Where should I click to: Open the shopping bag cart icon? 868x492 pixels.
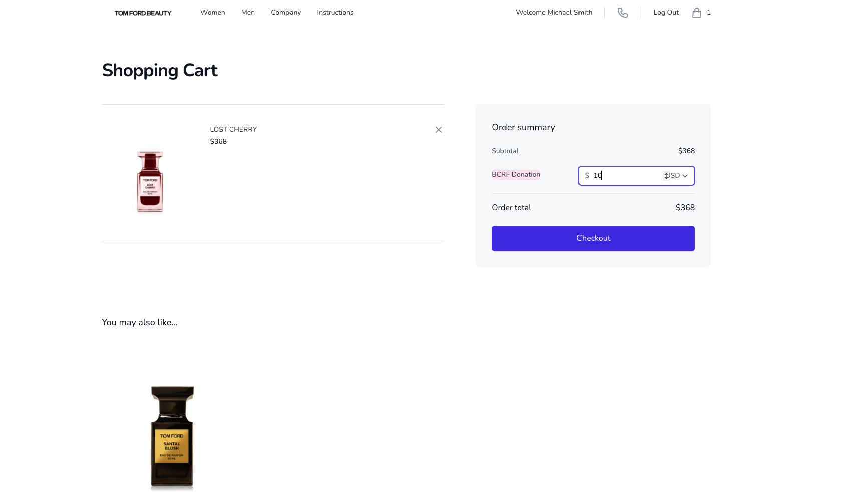pyautogui.click(x=696, y=13)
